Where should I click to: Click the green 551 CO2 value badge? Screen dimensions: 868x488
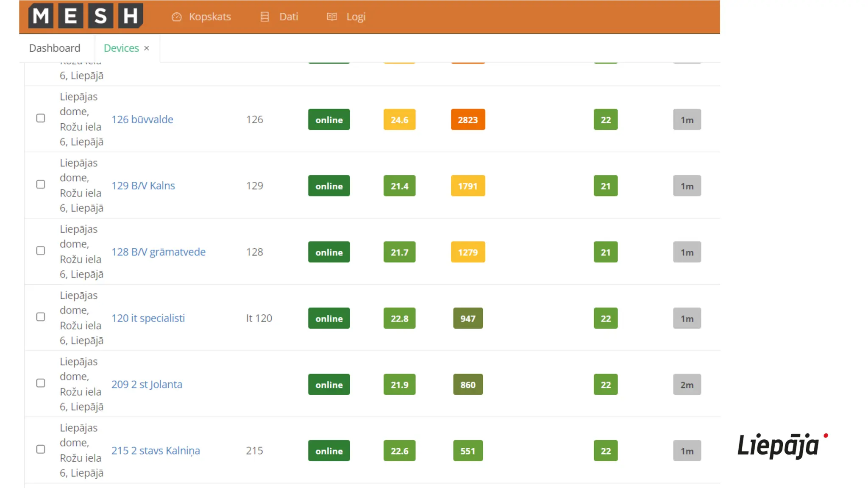click(467, 451)
